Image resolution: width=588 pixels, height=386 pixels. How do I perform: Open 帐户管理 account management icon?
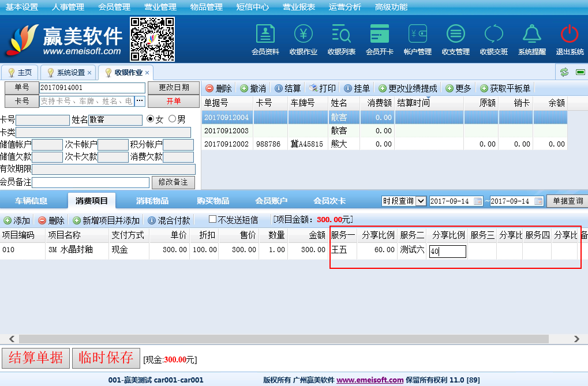coord(417,35)
